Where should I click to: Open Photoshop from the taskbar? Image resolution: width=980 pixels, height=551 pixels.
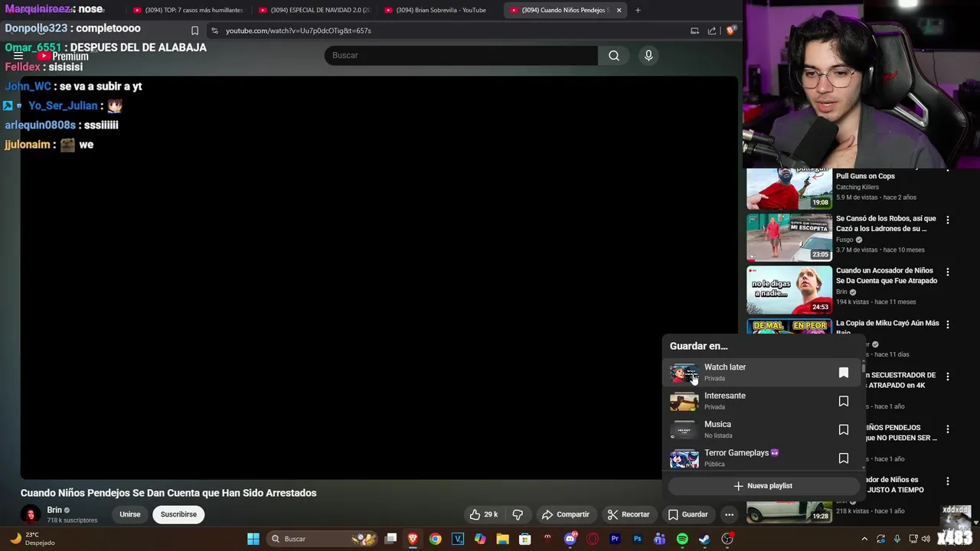pos(637,539)
